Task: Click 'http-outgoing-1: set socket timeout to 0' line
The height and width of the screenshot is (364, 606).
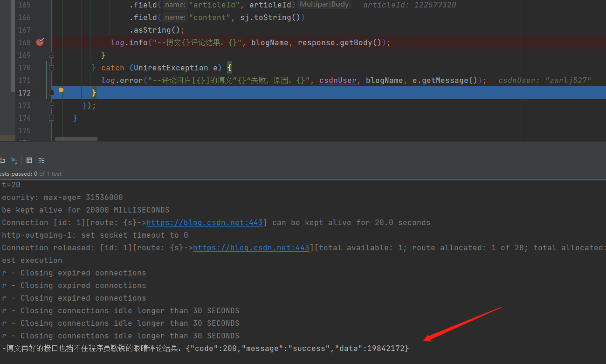Action: tap(95, 235)
